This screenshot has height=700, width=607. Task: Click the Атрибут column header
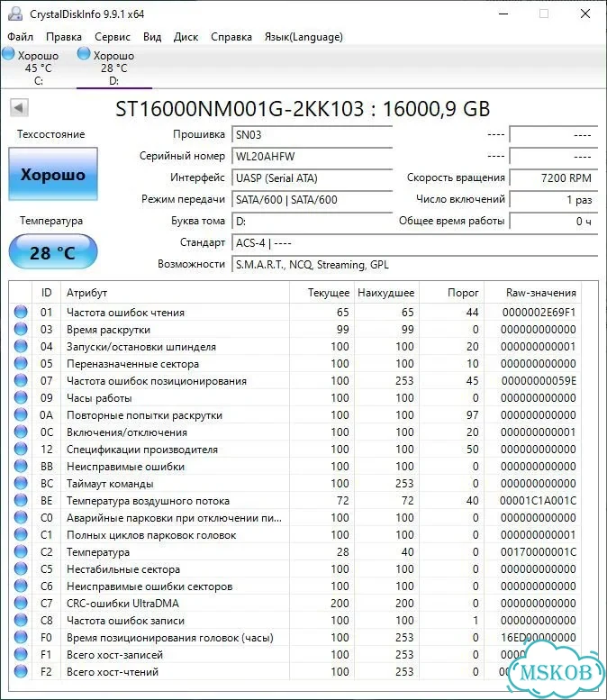[175, 293]
